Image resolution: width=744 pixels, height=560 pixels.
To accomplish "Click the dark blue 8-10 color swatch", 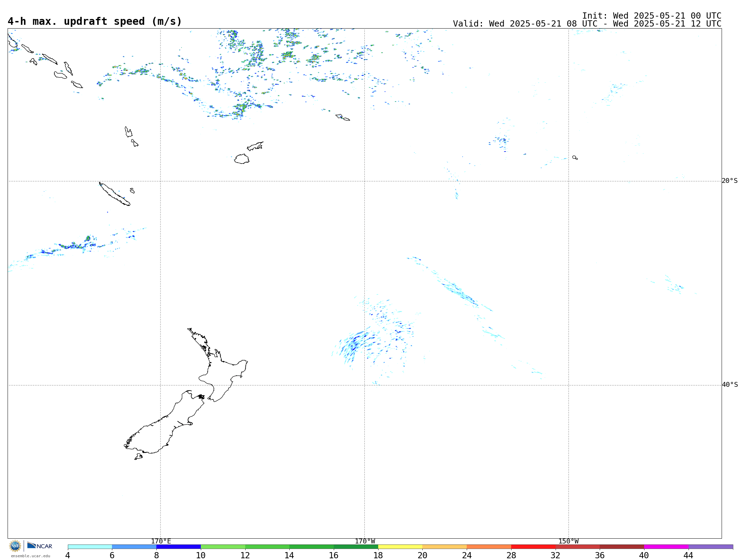I will 179,547.
